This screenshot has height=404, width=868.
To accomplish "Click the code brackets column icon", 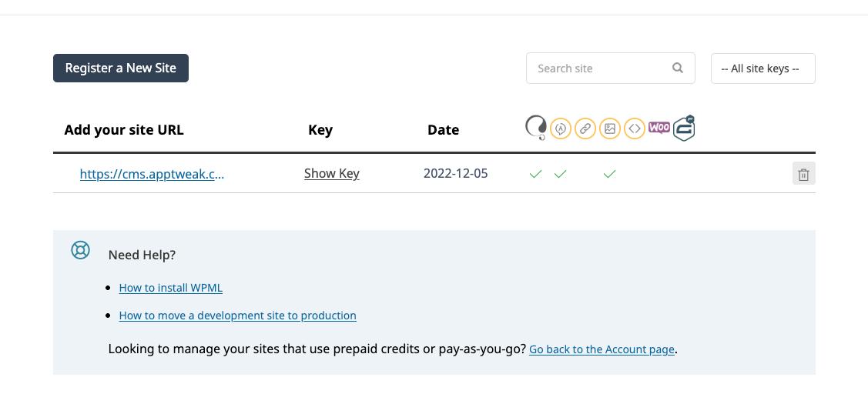I will 634,129.
